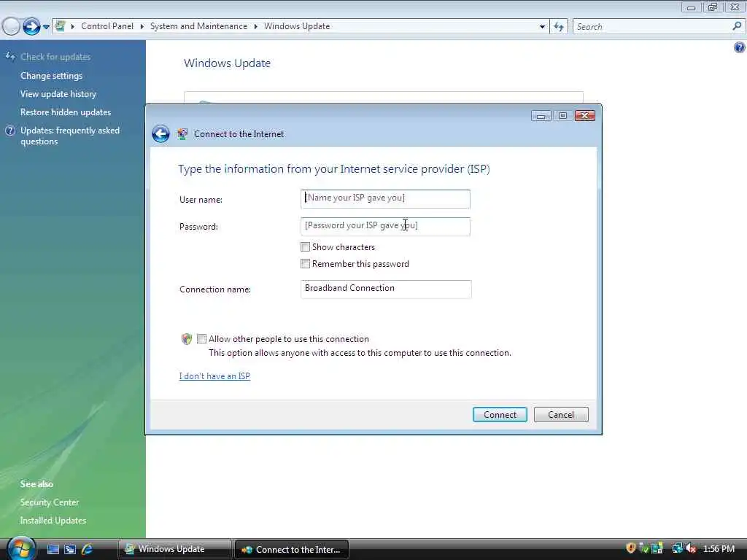Click Switch between windows quick launch icon
Image resolution: width=747 pixels, height=560 pixels.
[x=70, y=549]
